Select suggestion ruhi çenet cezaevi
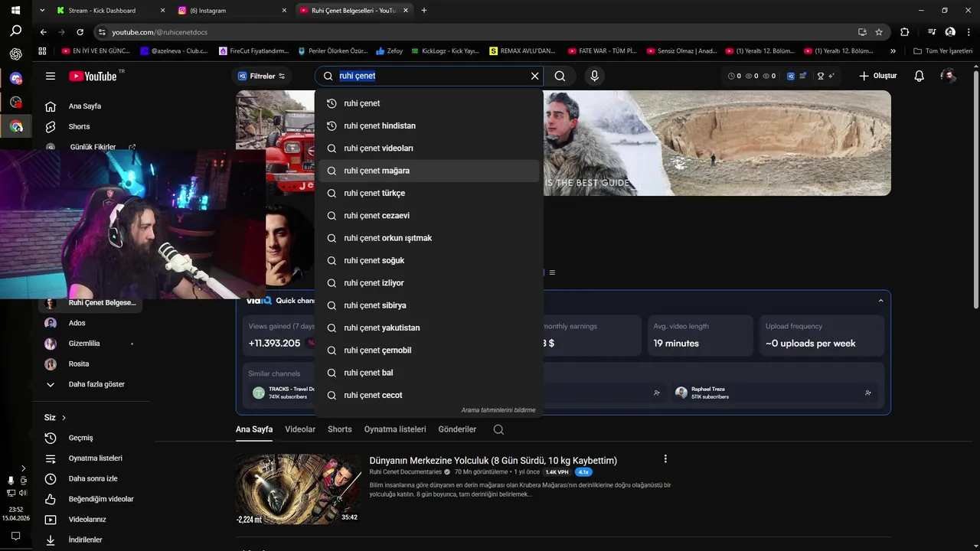The height and width of the screenshot is (551, 980). [x=429, y=216]
